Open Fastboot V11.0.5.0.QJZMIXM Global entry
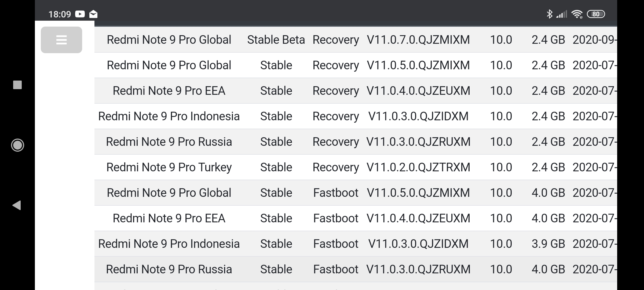Viewport: 644px width, 290px height. tap(356, 193)
